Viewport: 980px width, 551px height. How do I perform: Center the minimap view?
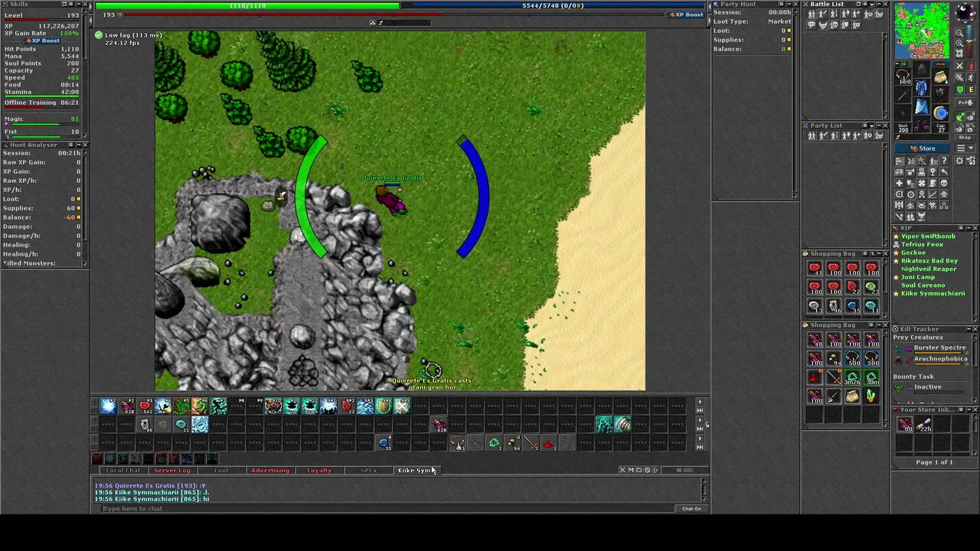(x=959, y=53)
